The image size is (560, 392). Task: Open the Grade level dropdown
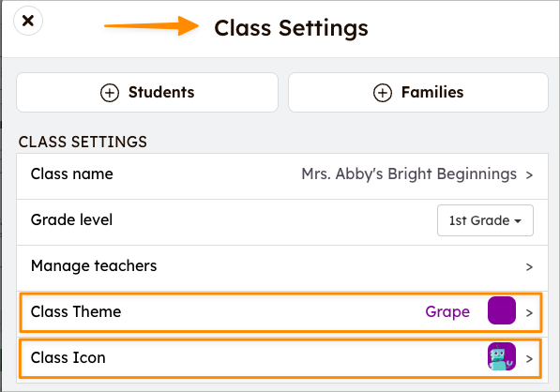pos(485,220)
